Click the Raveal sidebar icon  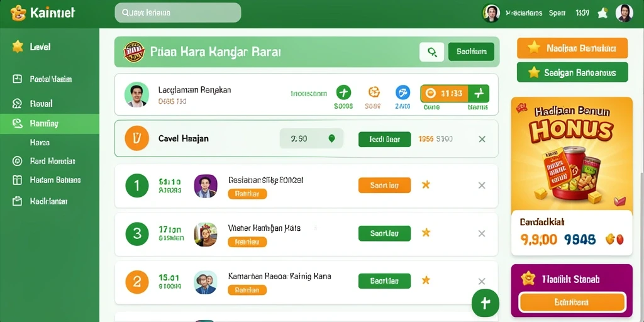(17, 104)
